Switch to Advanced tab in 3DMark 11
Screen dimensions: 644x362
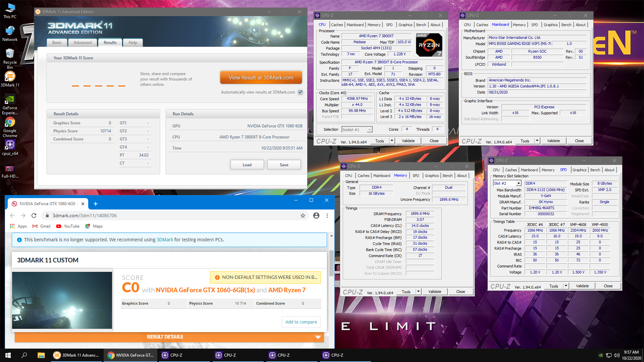click(83, 43)
